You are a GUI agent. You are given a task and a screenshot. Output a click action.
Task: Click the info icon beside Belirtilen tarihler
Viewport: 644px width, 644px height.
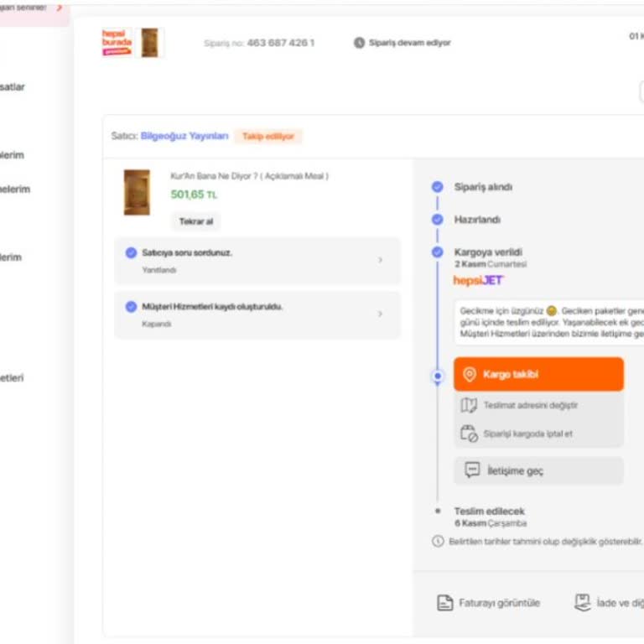click(x=438, y=542)
